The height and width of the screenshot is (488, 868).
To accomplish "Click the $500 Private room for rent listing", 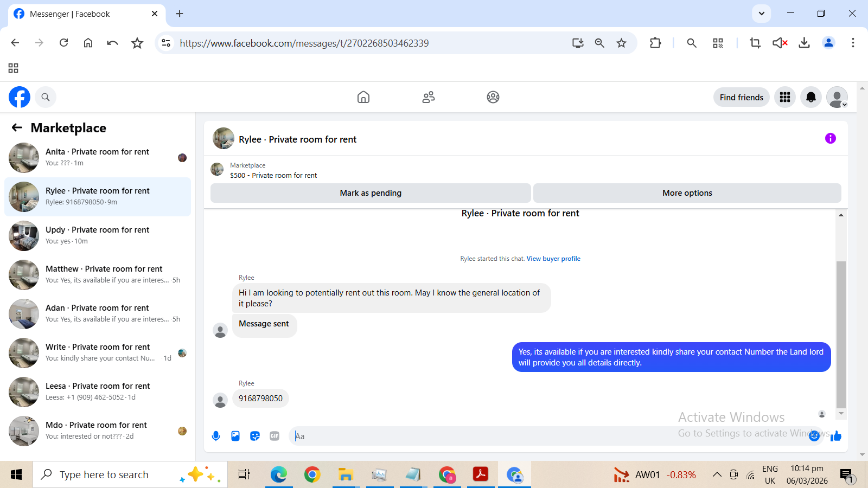I will [x=273, y=176].
